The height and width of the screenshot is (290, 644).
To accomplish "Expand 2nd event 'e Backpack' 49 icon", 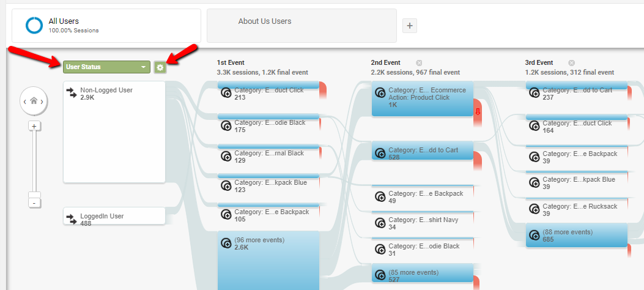I will tap(380, 196).
